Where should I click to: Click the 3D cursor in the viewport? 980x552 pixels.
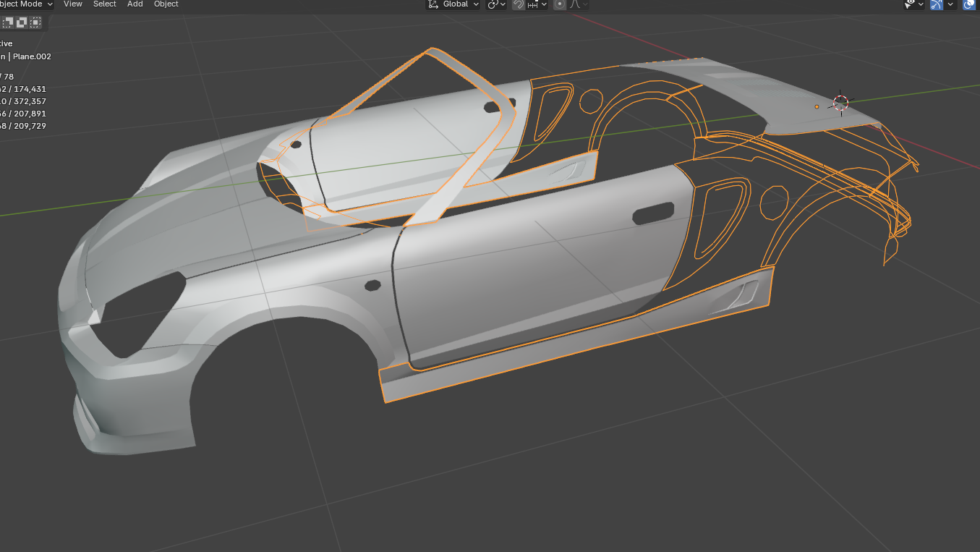(840, 103)
